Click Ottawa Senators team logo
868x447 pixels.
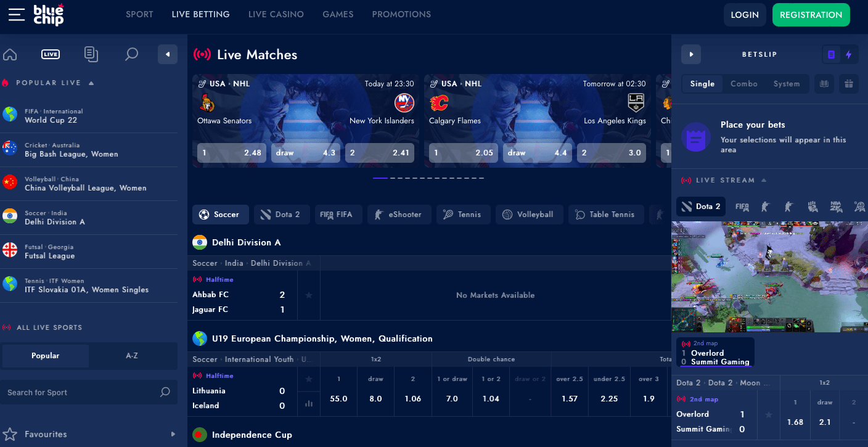coord(207,102)
